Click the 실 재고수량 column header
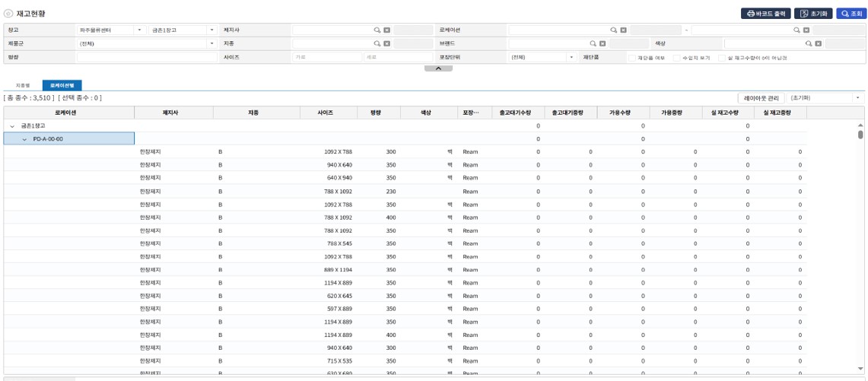 point(728,113)
